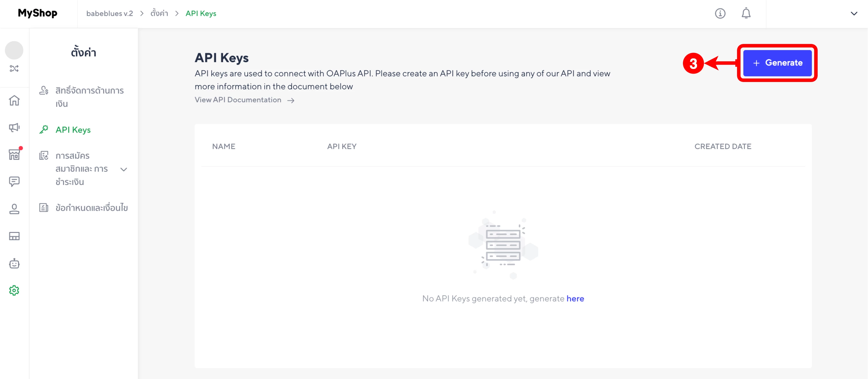This screenshot has height=379, width=868.
Task: Click the shuffle switch-account icon
Action: pyautogui.click(x=14, y=69)
